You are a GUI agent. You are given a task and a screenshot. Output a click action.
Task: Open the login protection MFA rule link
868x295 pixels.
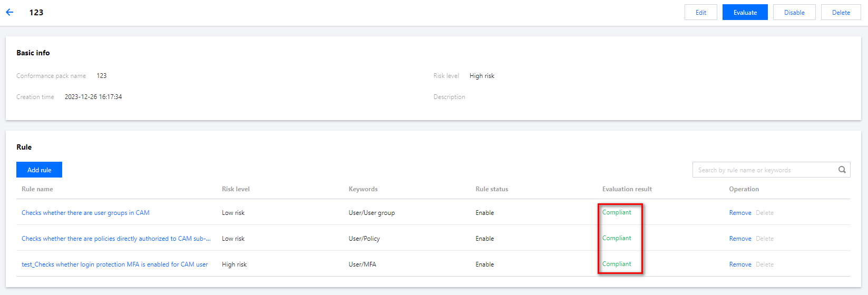[x=114, y=264]
